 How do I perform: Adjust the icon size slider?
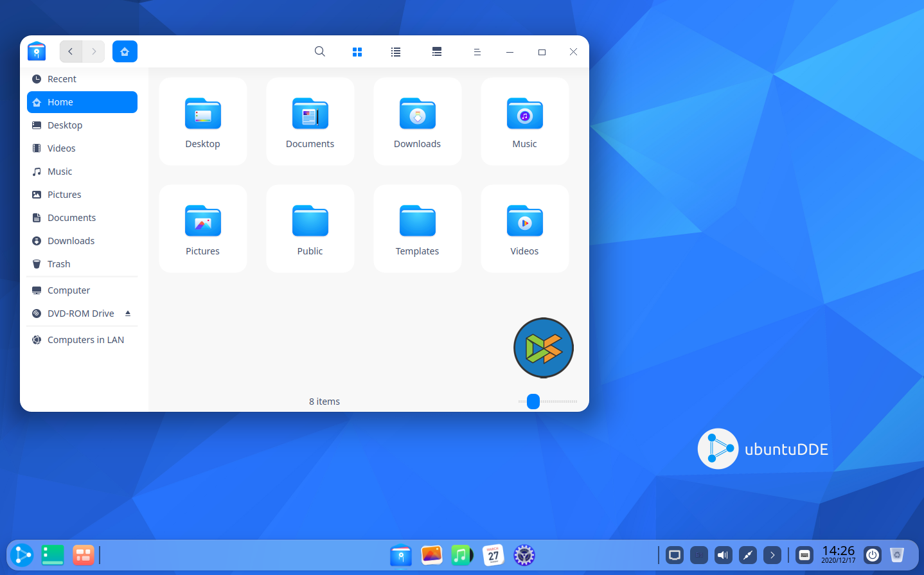pyautogui.click(x=533, y=402)
